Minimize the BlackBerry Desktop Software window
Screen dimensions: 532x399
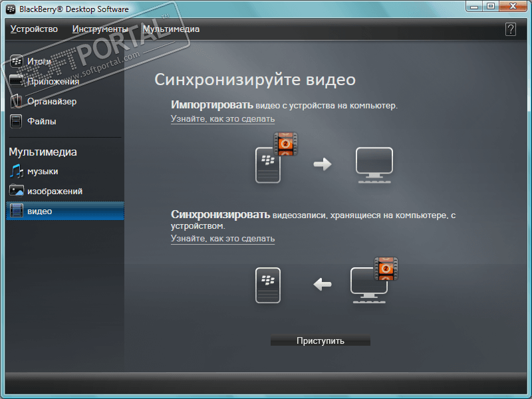click(x=474, y=7)
